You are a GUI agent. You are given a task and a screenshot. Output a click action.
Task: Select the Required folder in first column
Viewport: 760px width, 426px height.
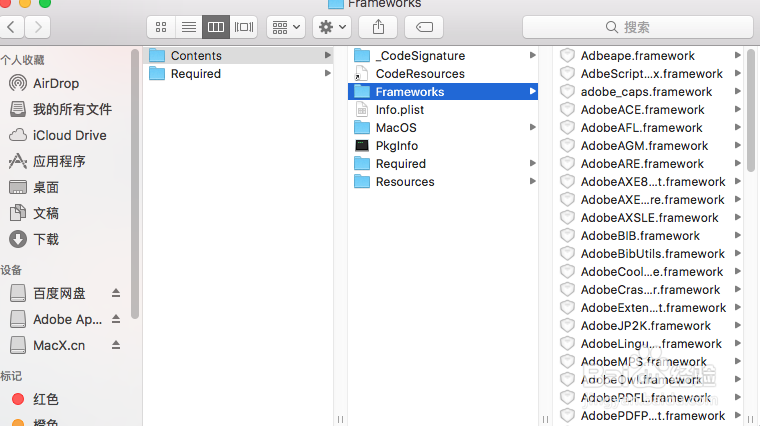click(238, 74)
